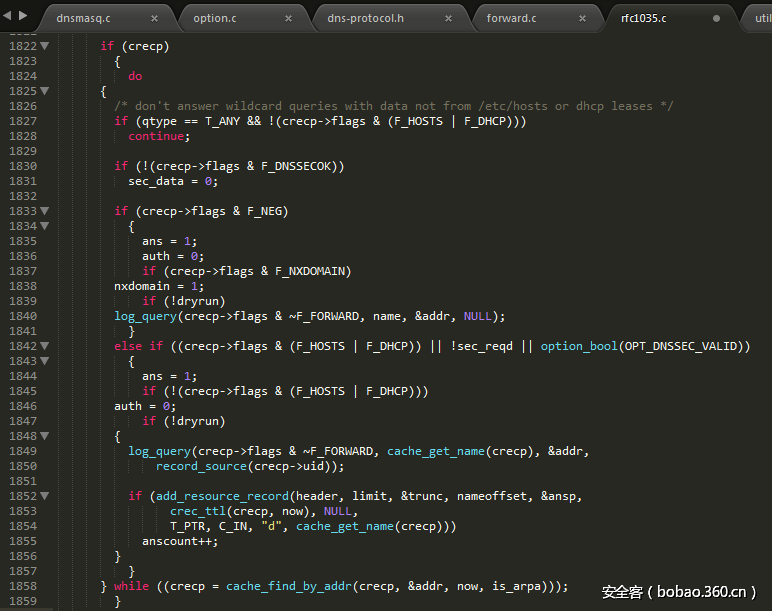Image resolution: width=772 pixels, height=611 pixels.
Task: Close the option.c tab
Action: pos(289,18)
